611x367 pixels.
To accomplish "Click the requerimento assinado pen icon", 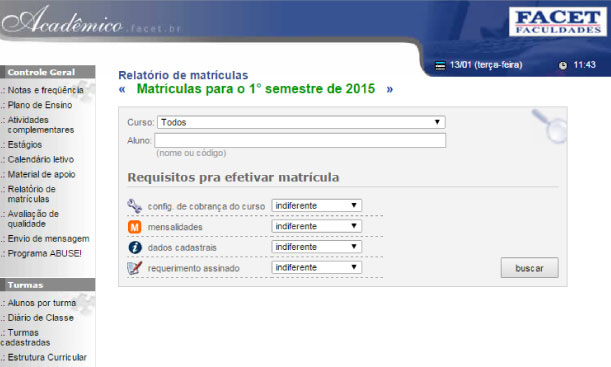I will point(134,268).
